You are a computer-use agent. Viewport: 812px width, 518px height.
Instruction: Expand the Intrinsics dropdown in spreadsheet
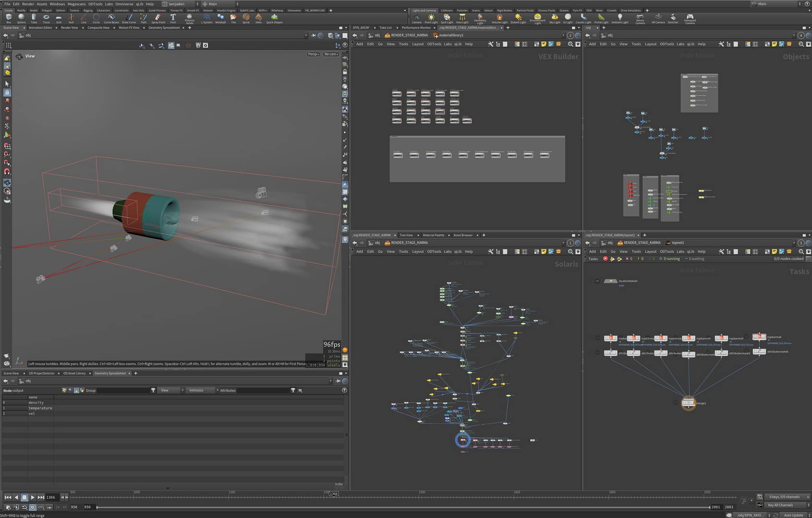click(199, 390)
